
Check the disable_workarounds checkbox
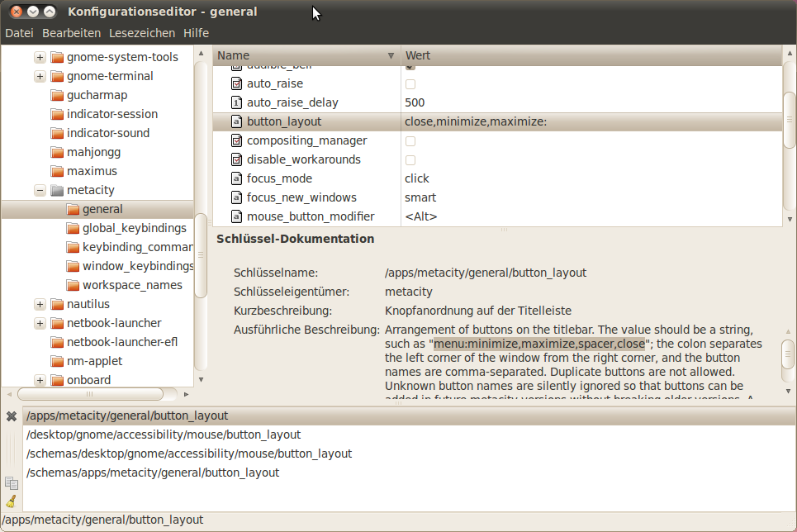pyautogui.click(x=410, y=160)
